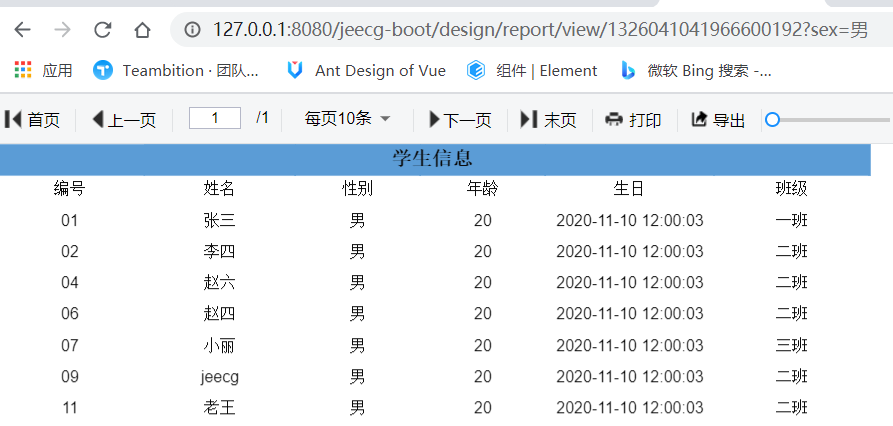Click the zoom slider handle
This screenshot has height=426, width=893.
(x=772, y=120)
